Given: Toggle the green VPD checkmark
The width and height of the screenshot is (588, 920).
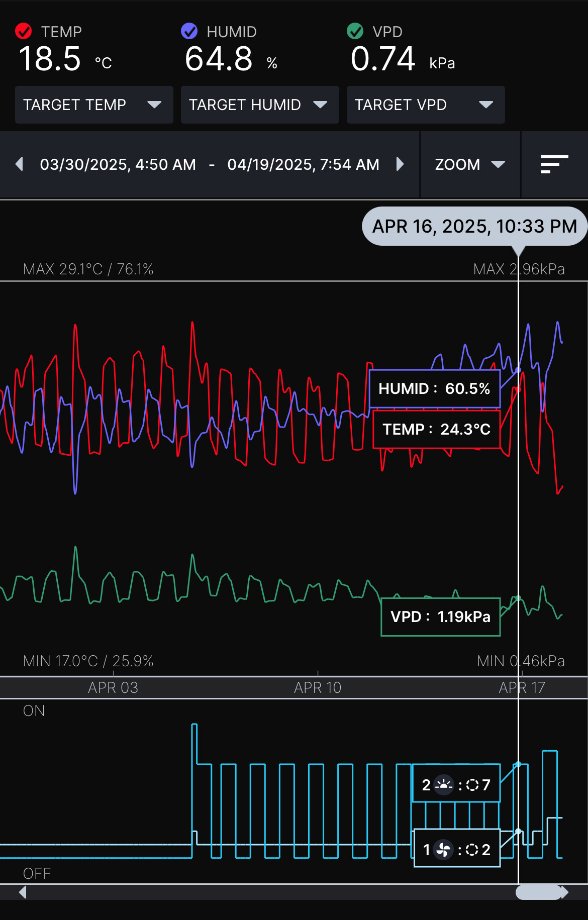Looking at the screenshot, I should (355, 31).
